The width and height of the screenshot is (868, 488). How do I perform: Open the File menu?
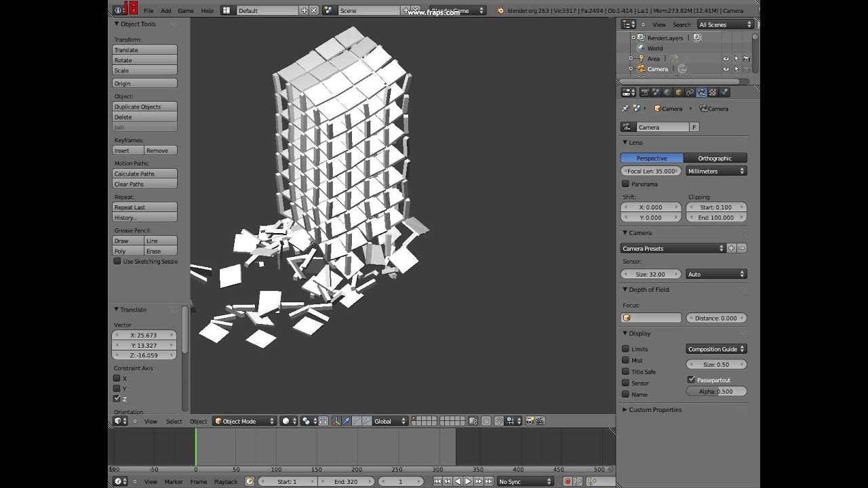coord(148,11)
